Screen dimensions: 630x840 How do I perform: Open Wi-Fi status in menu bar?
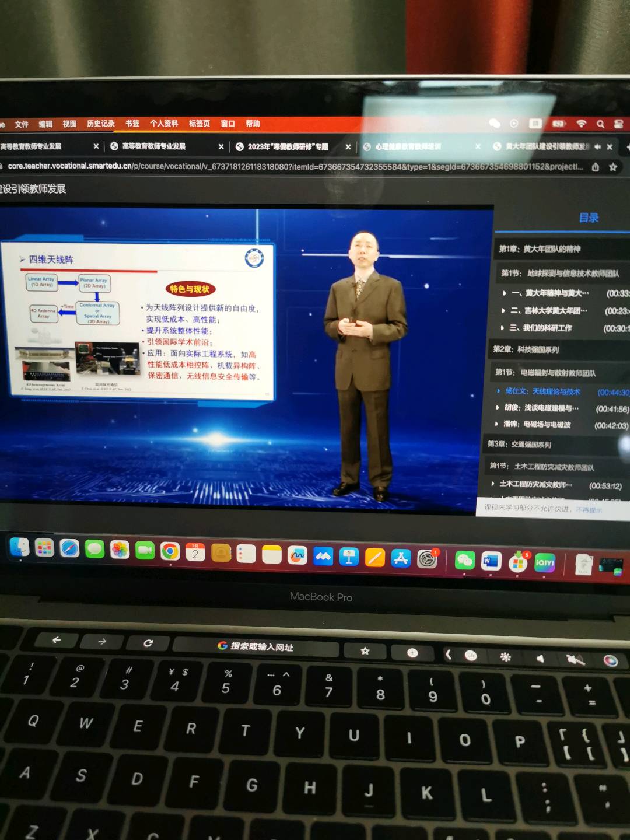tap(581, 124)
